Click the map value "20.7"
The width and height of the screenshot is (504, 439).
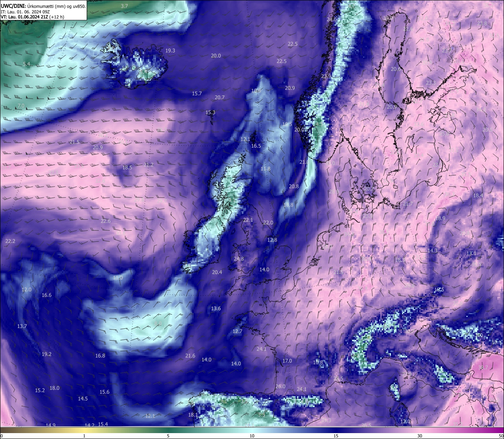point(220,97)
